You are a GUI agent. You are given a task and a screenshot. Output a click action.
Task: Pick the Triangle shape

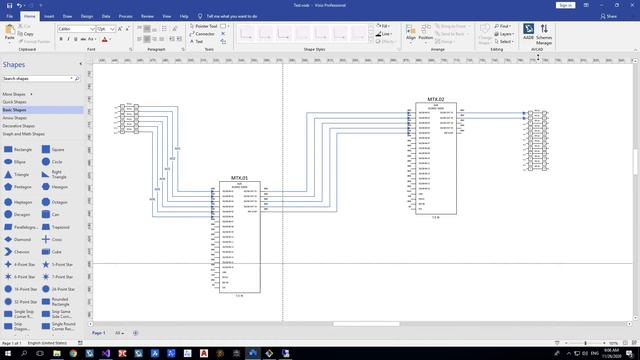tap(17, 174)
